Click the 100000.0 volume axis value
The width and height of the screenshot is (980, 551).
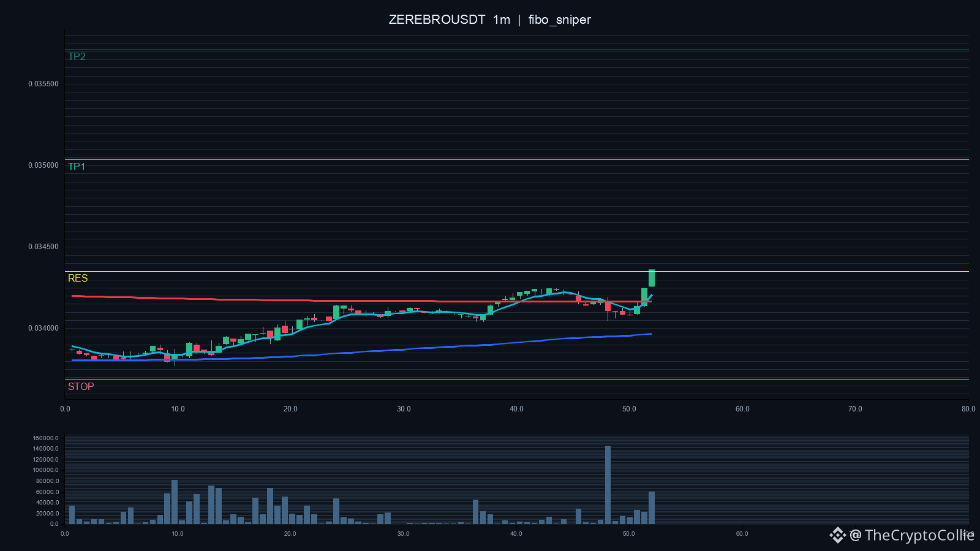pyautogui.click(x=46, y=470)
